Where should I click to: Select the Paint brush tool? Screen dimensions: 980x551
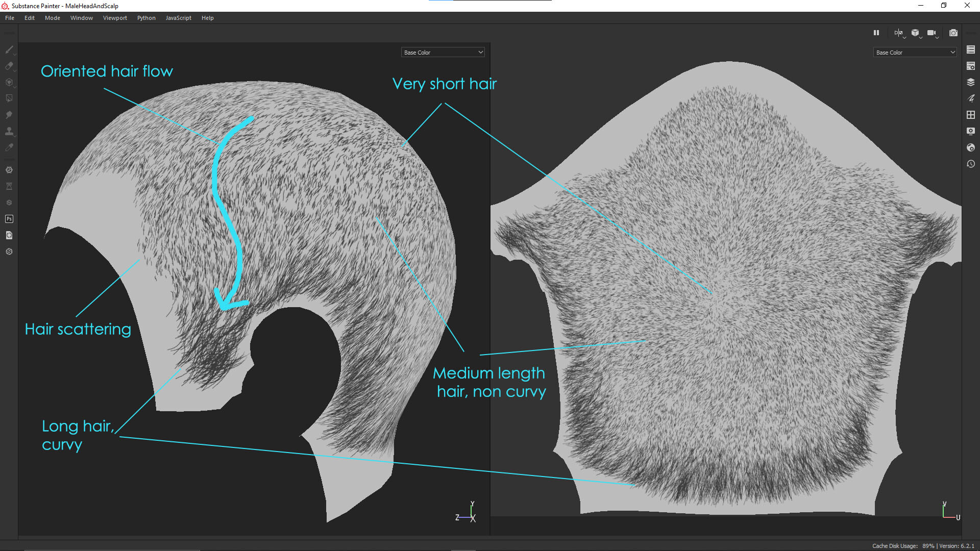9,49
